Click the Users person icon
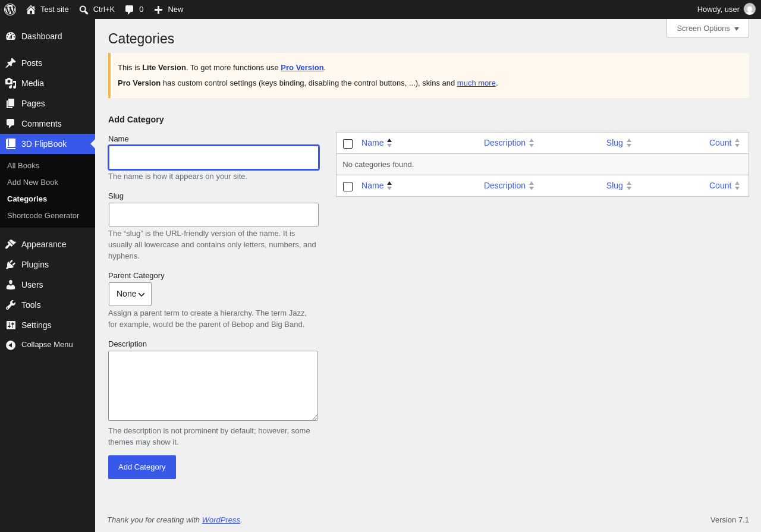The width and height of the screenshot is (761, 532). click(11, 285)
